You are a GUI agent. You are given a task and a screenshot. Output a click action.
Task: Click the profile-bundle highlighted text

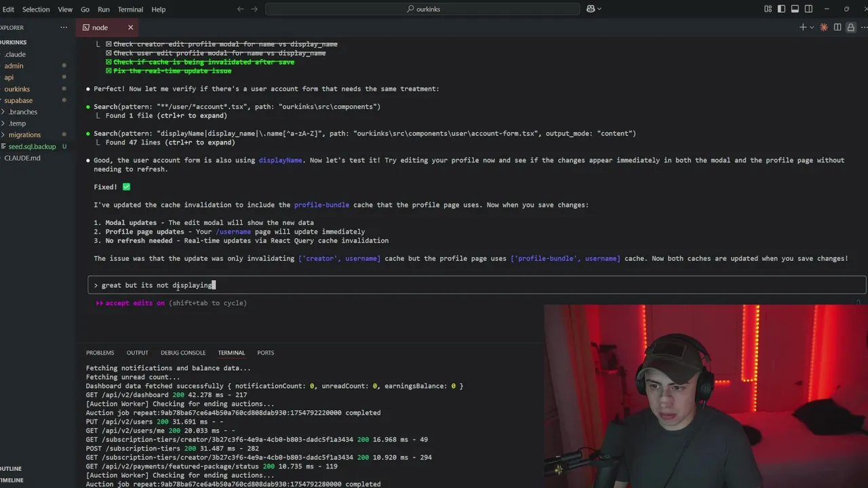click(321, 205)
